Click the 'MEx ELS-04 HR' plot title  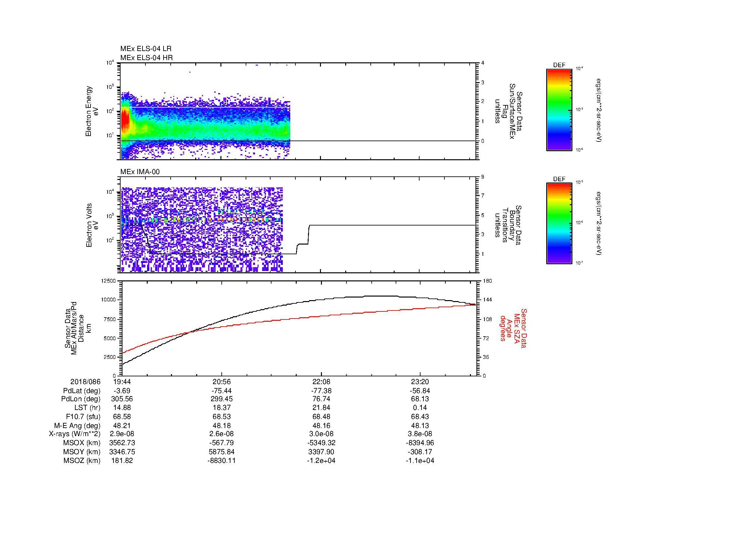tap(146, 58)
